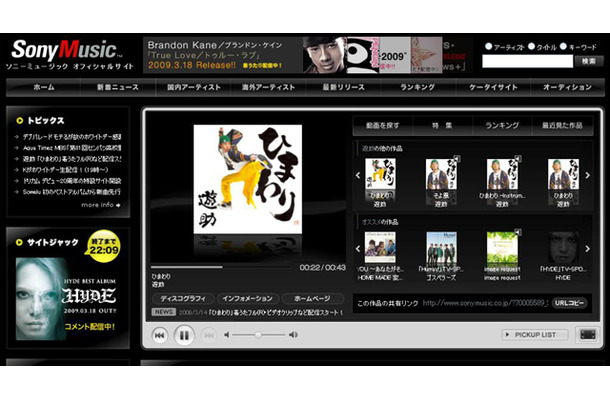Screen dimensions: 610x400
Task: Switch to the 最近見た作品 tab
Action: click(x=562, y=125)
